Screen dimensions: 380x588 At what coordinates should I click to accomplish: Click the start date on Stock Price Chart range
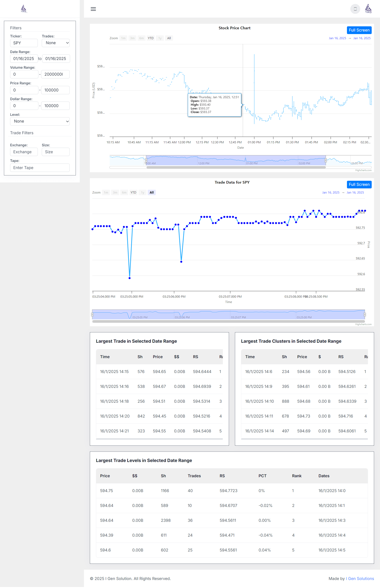[x=337, y=38]
